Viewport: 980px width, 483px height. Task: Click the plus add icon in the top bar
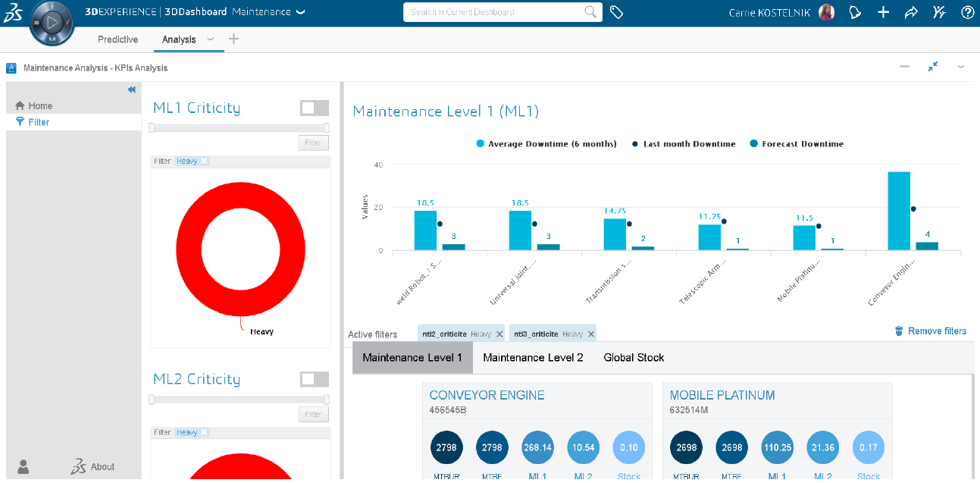pyautogui.click(x=883, y=12)
